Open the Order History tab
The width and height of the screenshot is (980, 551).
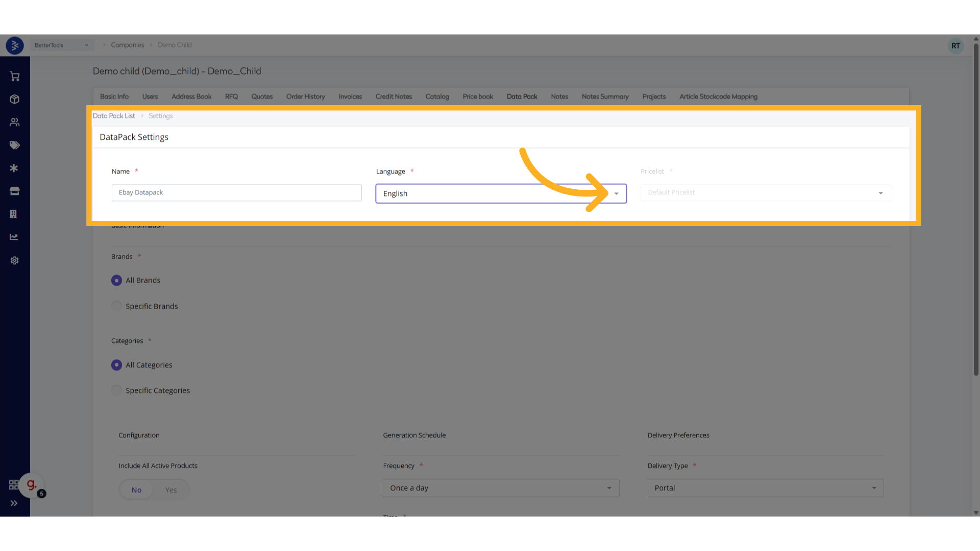click(x=305, y=96)
